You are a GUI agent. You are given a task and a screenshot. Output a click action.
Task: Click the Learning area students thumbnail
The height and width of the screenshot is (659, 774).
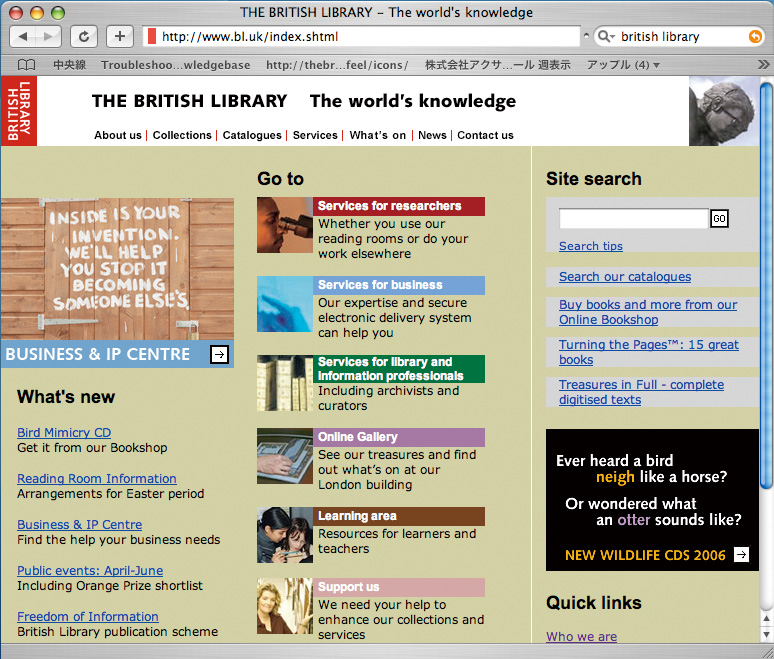click(x=285, y=535)
